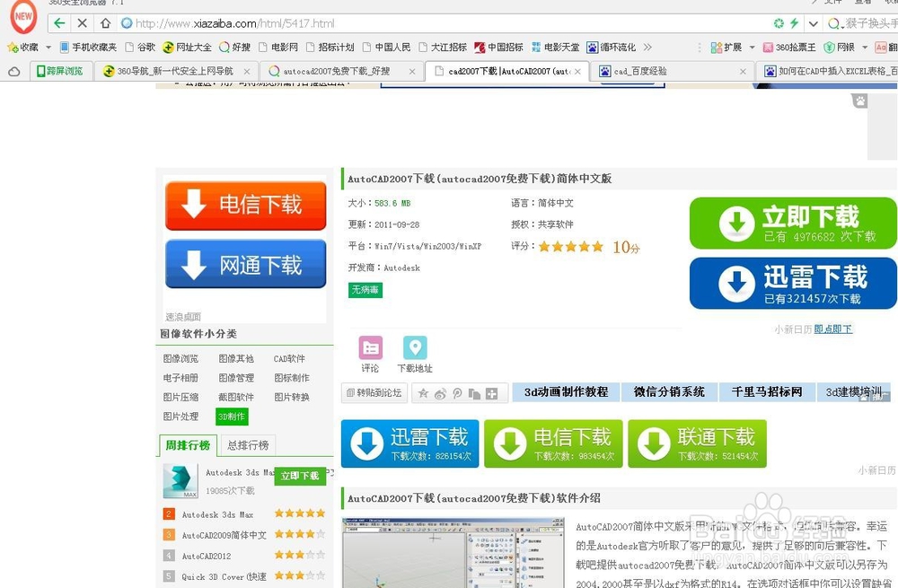Click the Autodesk 3ds Max thumbnail icon
898x588 pixels.
[181, 481]
